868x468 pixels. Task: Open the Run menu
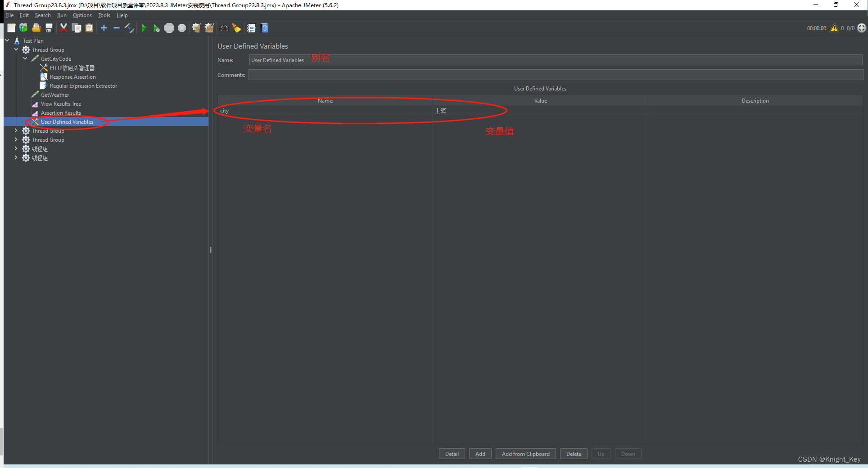pyautogui.click(x=62, y=15)
